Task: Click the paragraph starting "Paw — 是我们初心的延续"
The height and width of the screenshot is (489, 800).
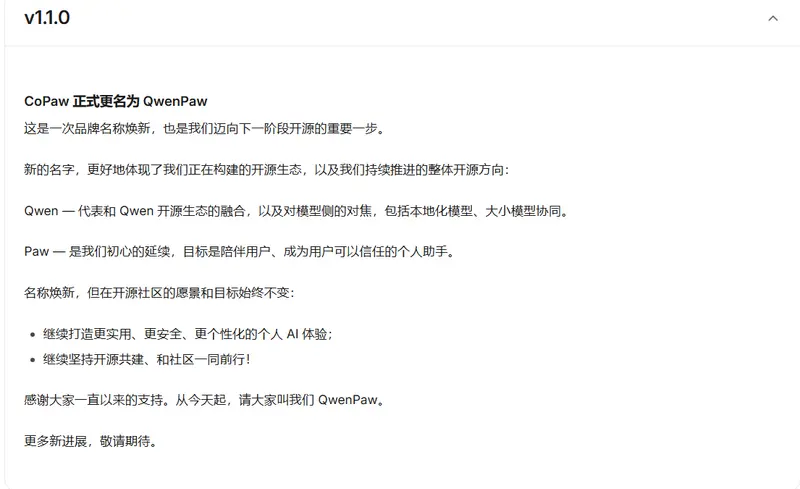Action: 239,252
